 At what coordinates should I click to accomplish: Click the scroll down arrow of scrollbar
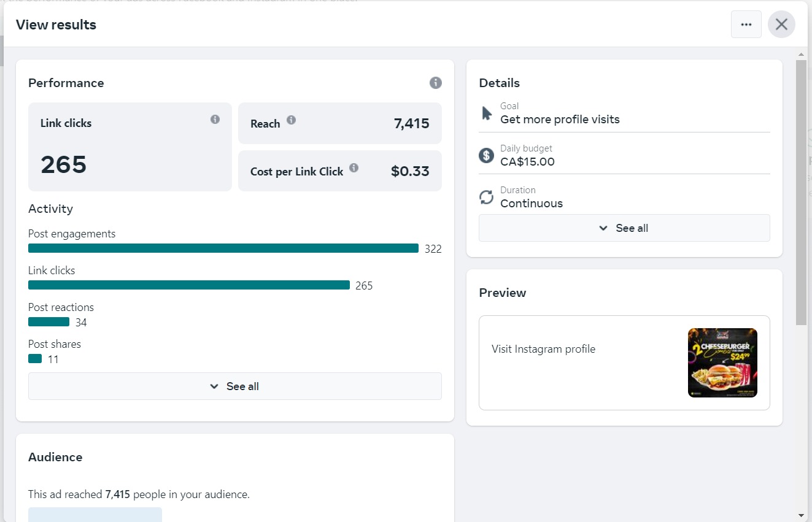pos(802,515)
